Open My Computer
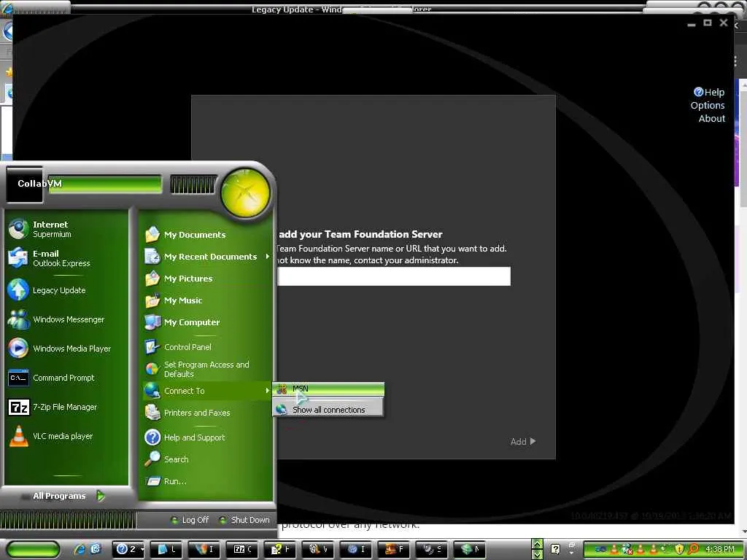The width and height of the screenshot is (747, 560). pos(206,322)
